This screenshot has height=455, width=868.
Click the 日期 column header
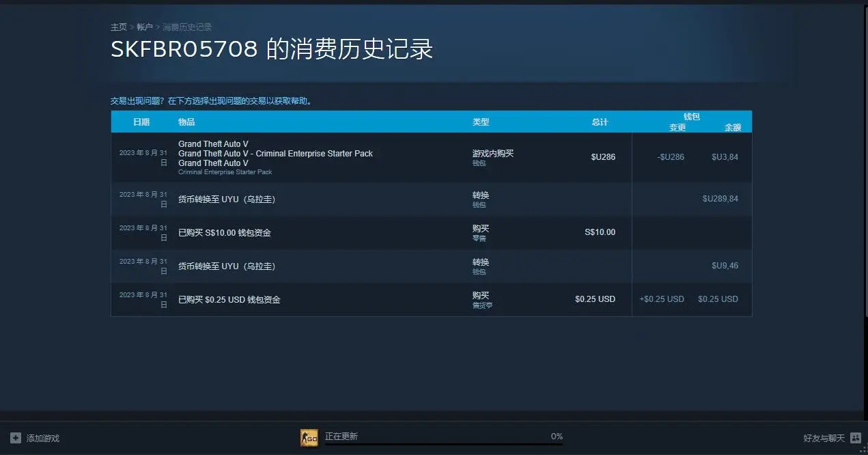click(x=141, y=122)
